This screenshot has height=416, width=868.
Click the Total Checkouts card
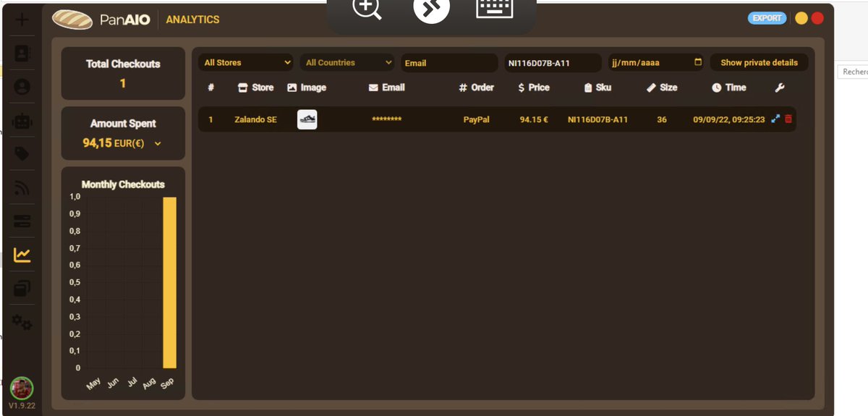(x=123, y=74)
